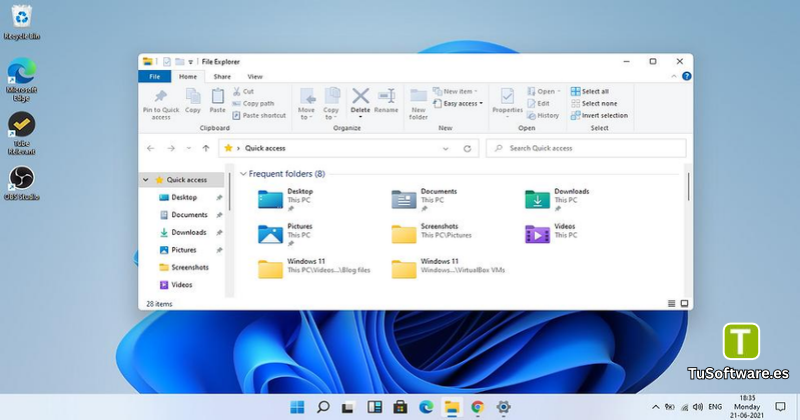Viewport: 800px width, 420px height.
Task: Click Select none in ribbon
Action: point(594,104)
